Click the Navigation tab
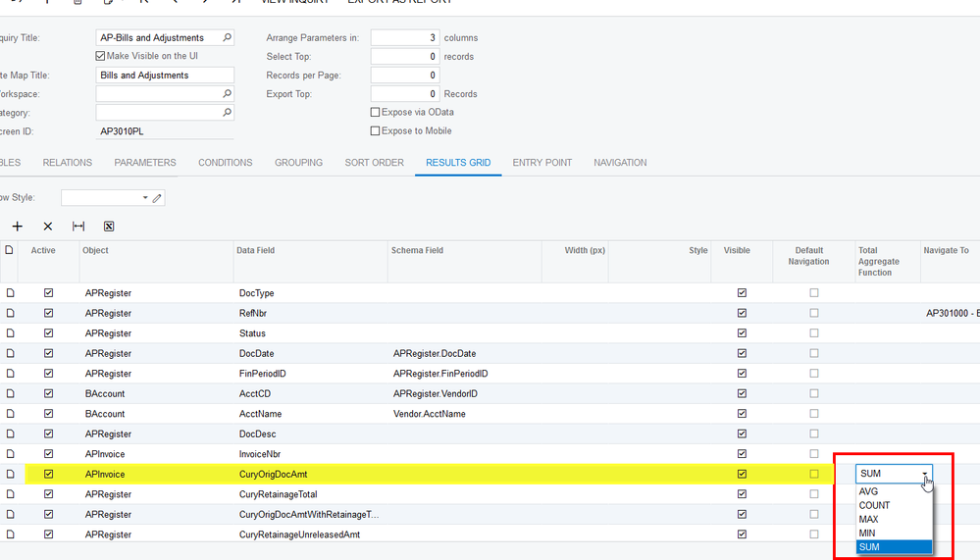The height and width of the screenshot is (560, 980). coord(620,163)
